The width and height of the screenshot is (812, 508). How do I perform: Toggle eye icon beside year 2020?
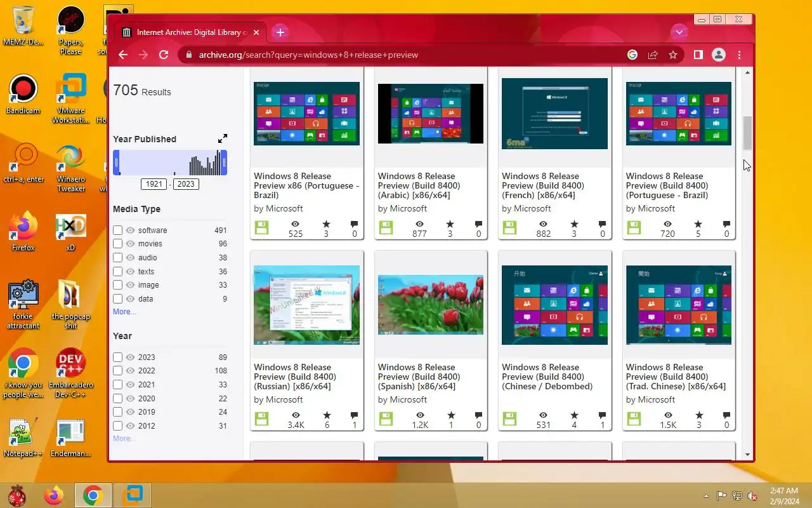click(x=131, y=399)
